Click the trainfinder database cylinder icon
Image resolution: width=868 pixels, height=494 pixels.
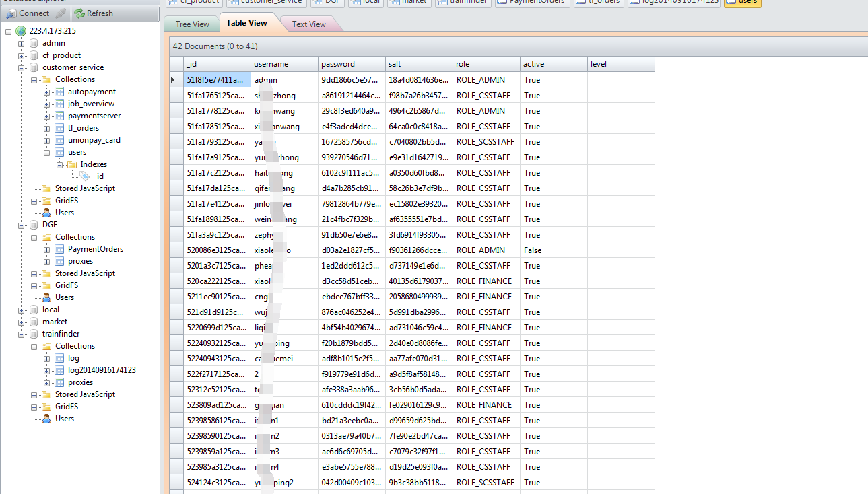coord(34,334)
